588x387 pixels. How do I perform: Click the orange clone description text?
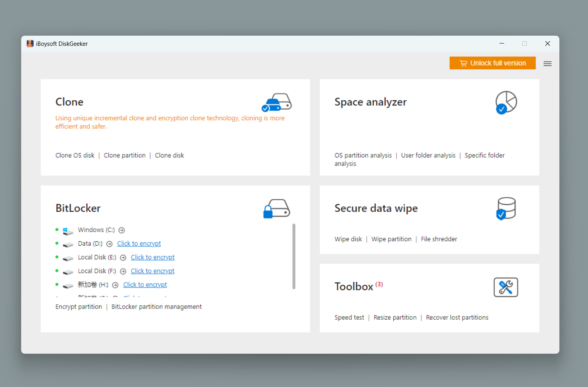pos(170,122)
